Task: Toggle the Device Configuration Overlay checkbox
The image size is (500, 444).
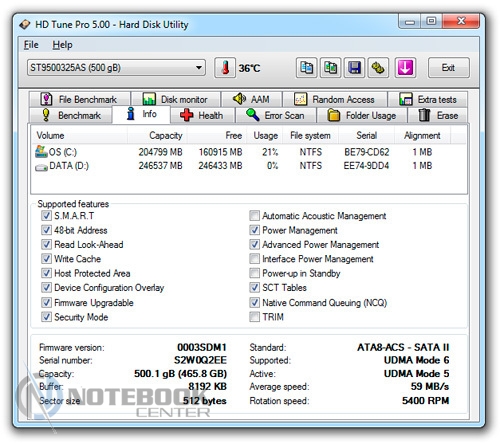Action: pyautogui.click(x=46, y=287)
